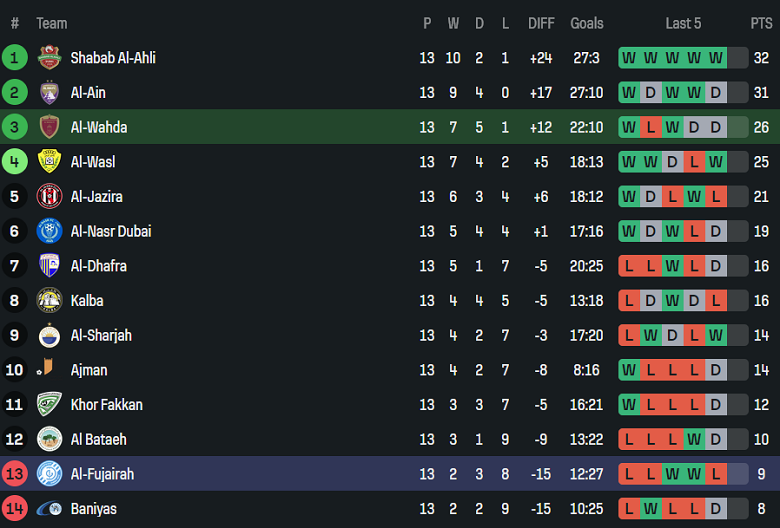Viewport: 780px width, 528px height.
Task: Click the Baniyas club logo
Action: tap(49, 509)
